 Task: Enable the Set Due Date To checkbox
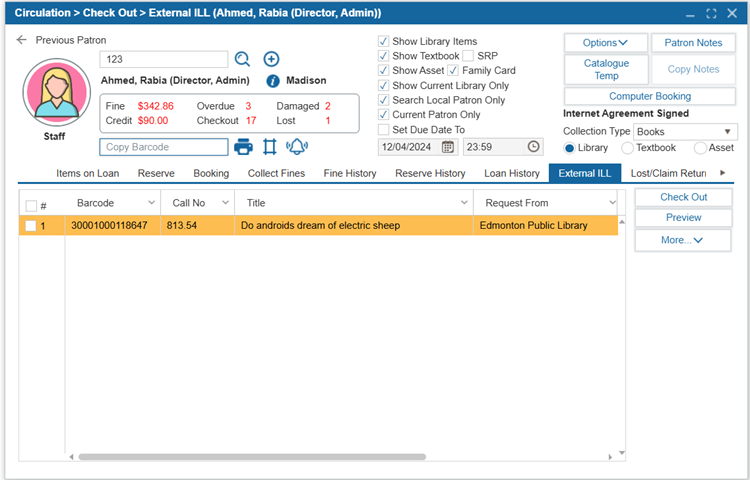pos(384,130)
